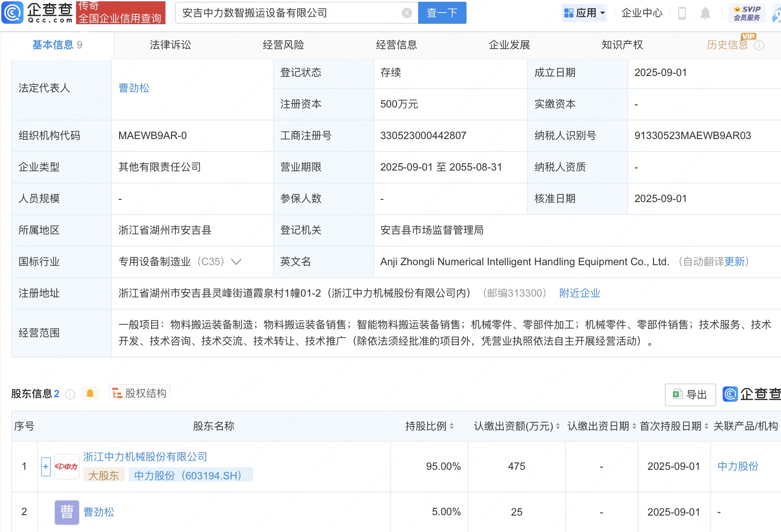Select 组织机构代码 MAEWB9AR-0
The width and height of the screenshot is (781, 532).
(x=152, y=136)
